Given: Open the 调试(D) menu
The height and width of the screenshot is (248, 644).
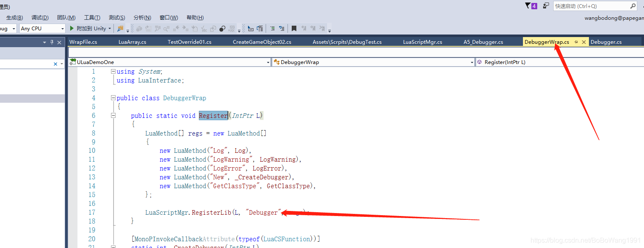Looking at the screenshot, I should pos(40,18).
